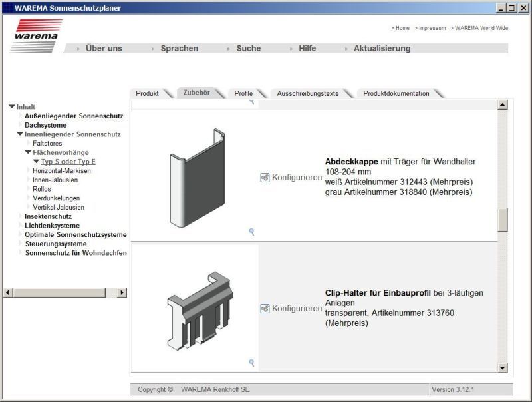Screen dimensions: 532x402
Task: Open the Suche menu
Action: (x=249, y=48)
